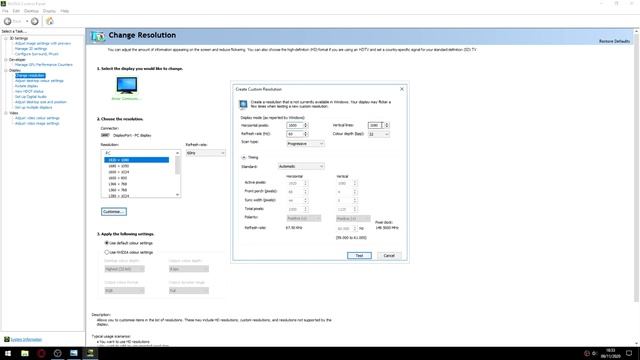Open the Scan type Progressive dropdown
The width and height of the screenshot is (640, 360).
click(305, 144)
